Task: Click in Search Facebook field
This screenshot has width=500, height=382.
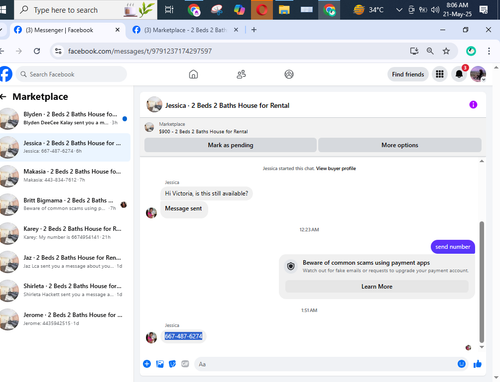Action: pos(71,74)
